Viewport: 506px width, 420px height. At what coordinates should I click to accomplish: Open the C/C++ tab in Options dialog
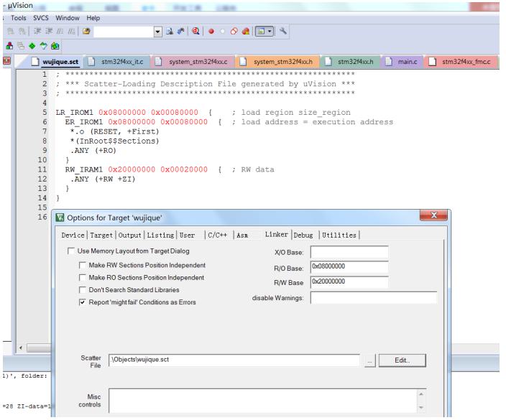click(217, 235)
